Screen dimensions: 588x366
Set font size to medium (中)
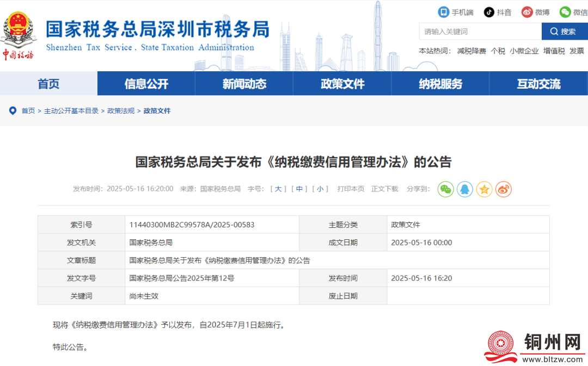tap(299, 189)
